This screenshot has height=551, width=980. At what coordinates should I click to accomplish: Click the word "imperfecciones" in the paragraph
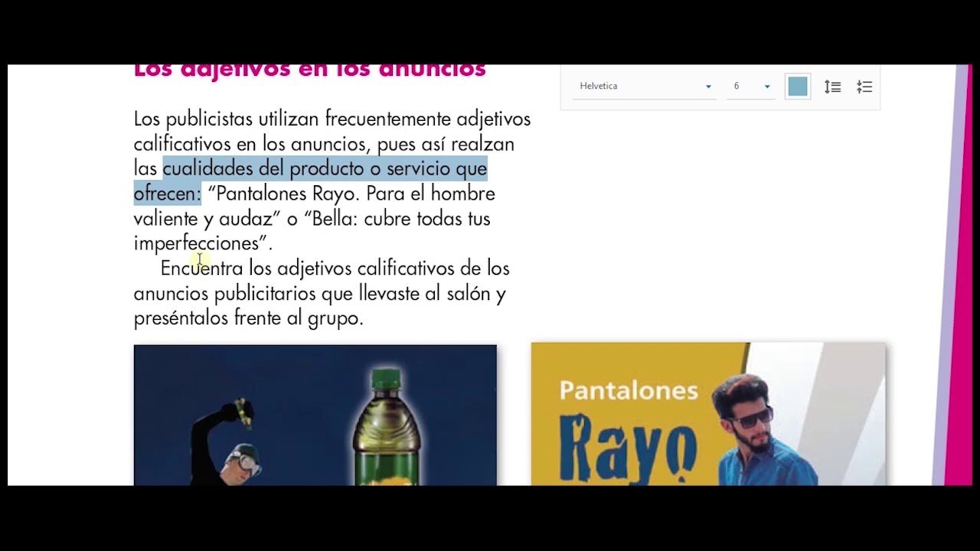(197, 243)
